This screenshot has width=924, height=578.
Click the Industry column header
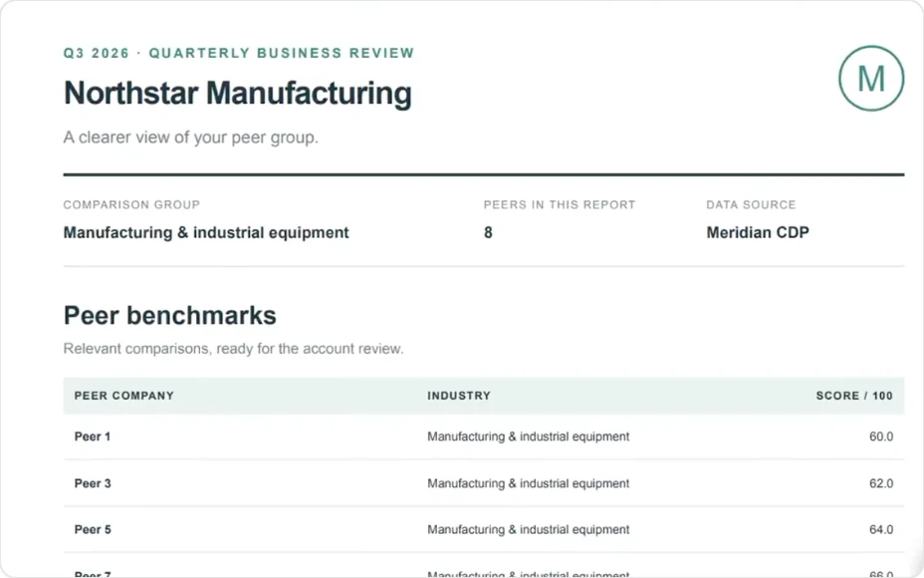click(459, 396)
